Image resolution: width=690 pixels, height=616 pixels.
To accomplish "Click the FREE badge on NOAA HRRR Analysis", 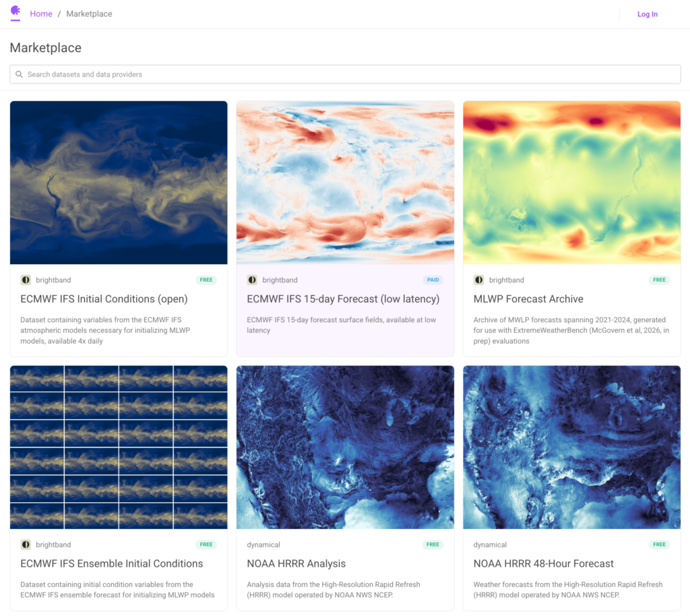I will click(433, 545).
